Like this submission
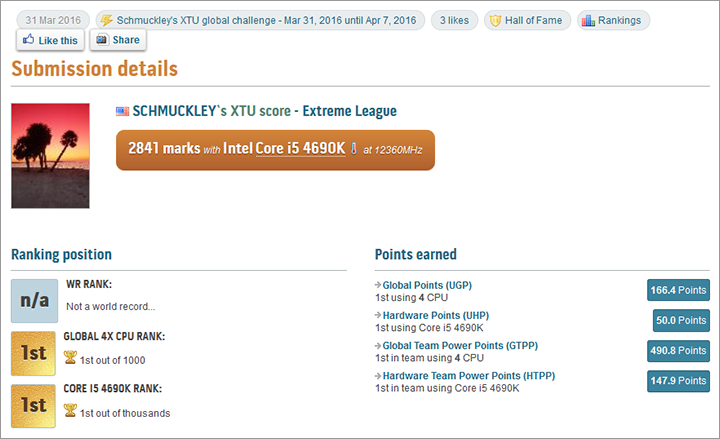 (x=51, y=40)
